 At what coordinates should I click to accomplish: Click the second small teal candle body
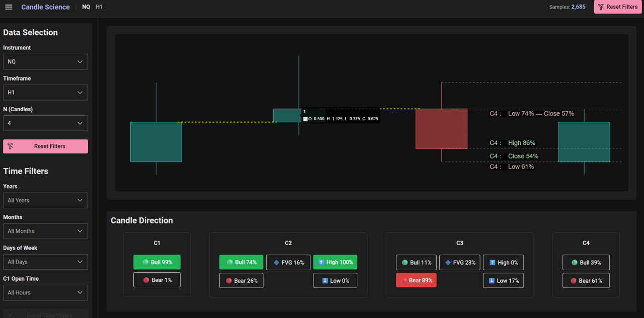(x=287, y=115)
